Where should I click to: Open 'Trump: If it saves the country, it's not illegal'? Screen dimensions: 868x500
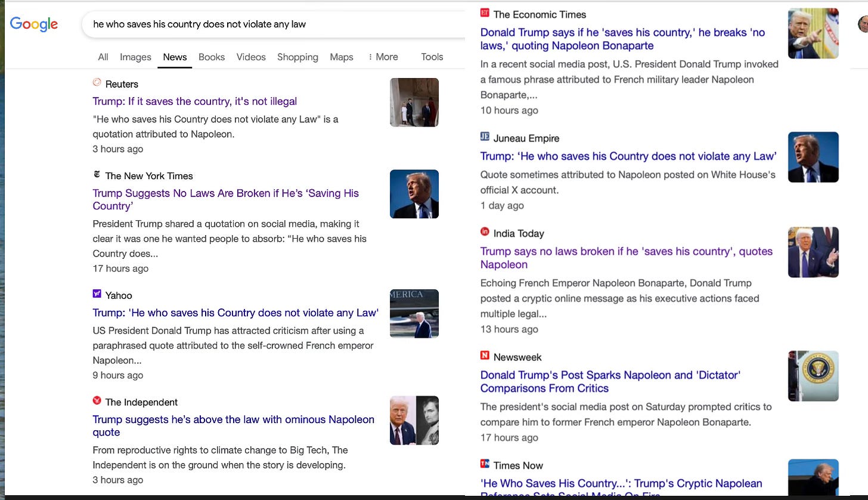coord(195,101)
